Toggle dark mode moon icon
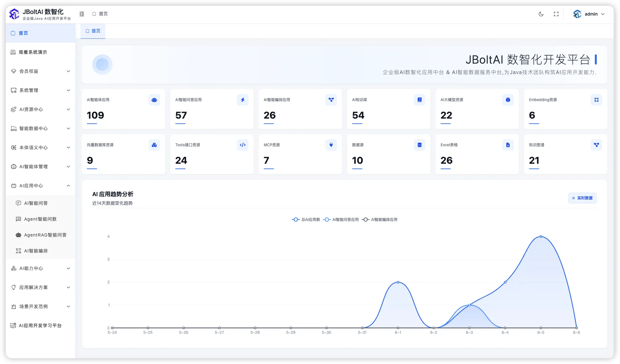 tap(541, 14)
